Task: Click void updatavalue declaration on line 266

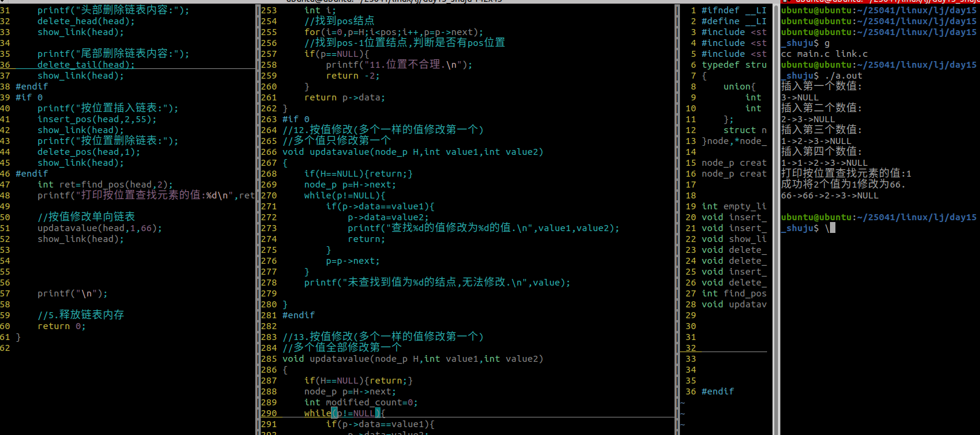Action: click(x=413, y=152)
